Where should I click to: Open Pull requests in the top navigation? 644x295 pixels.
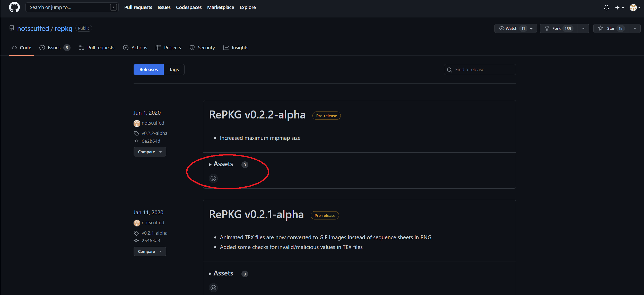coord(138,7)
